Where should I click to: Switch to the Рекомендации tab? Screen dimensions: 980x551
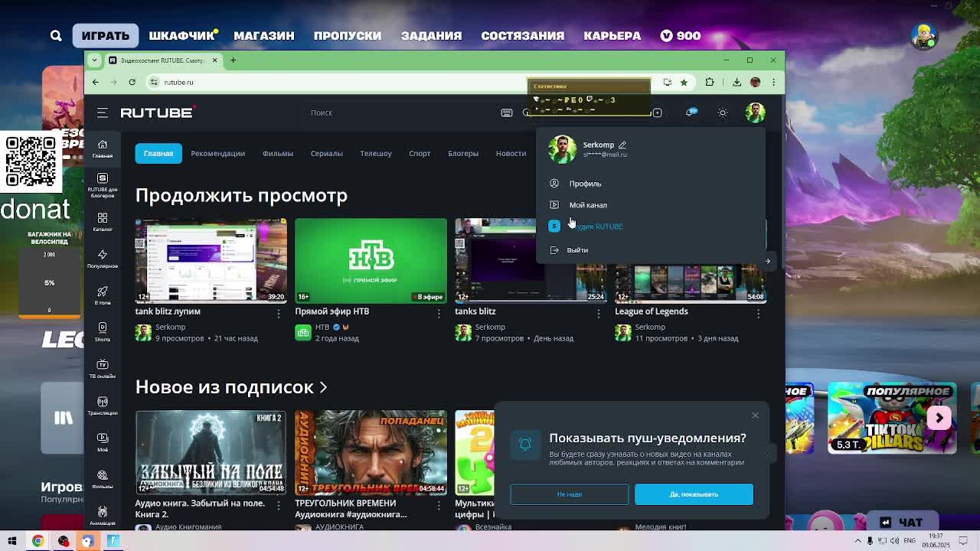pos(217,153)
